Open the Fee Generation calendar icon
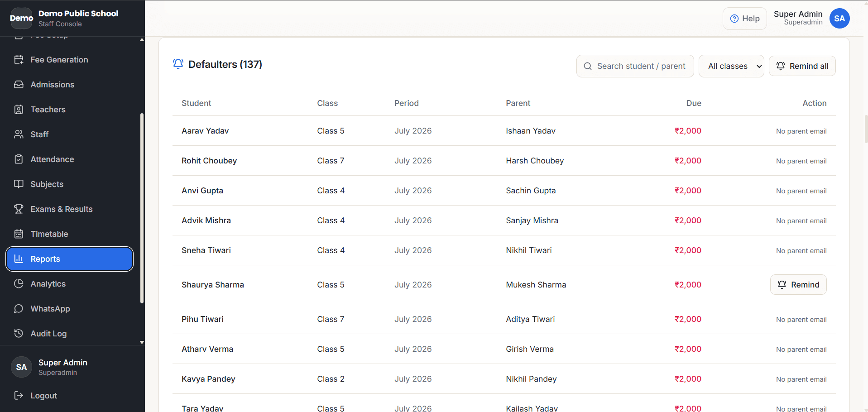Screen dimensions: 868x412 tap(19, 60)
